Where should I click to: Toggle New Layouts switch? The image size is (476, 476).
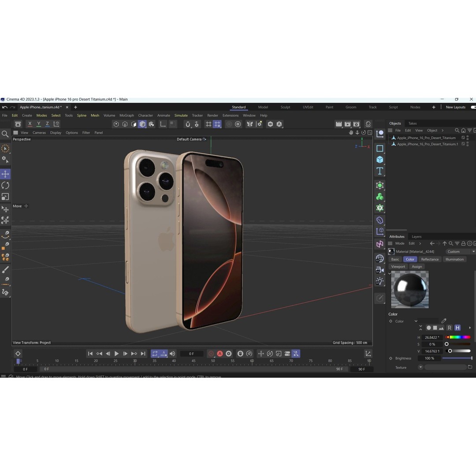click(x=473, y=107)
